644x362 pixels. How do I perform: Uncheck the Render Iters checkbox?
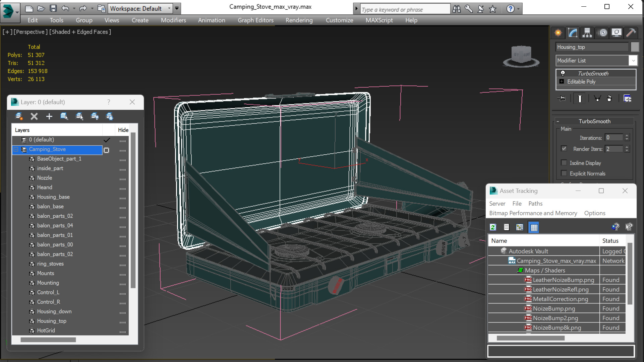pos(564,148)
